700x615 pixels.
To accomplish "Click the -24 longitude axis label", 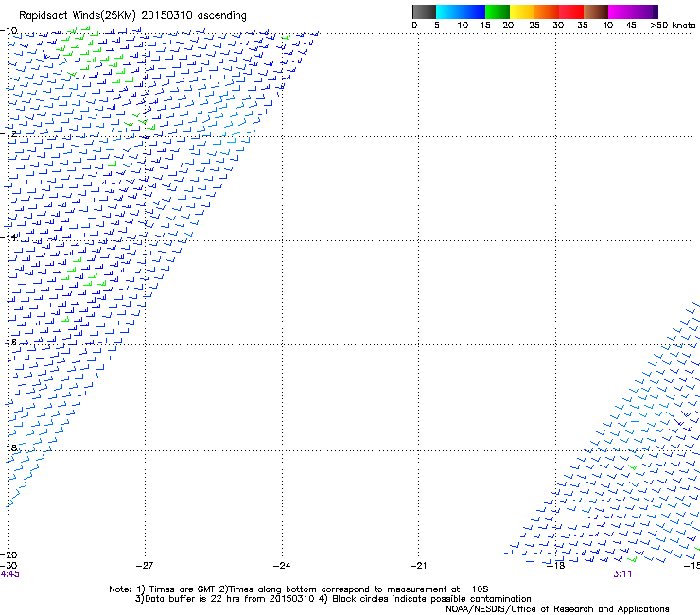I will (282, 566).
